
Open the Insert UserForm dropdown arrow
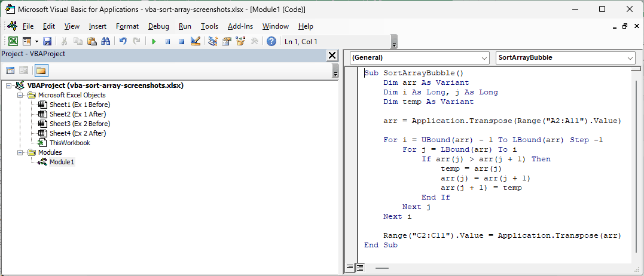click(x=36, y=41)
